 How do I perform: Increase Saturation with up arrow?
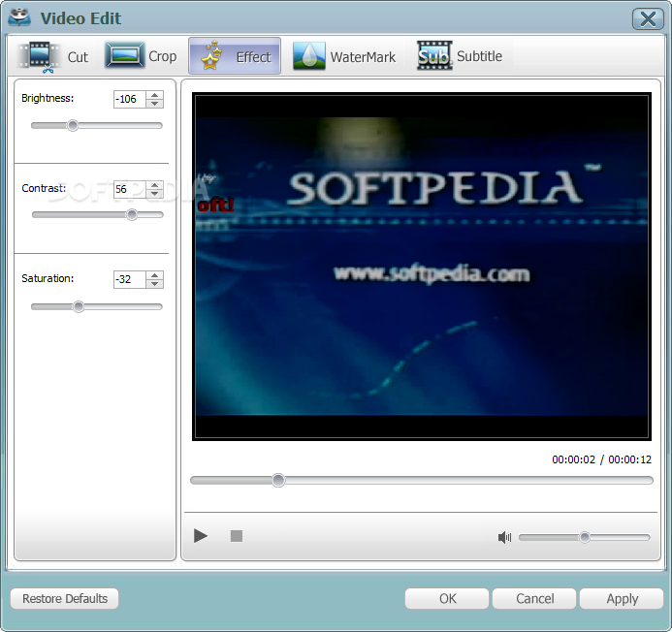coord(155,275)
